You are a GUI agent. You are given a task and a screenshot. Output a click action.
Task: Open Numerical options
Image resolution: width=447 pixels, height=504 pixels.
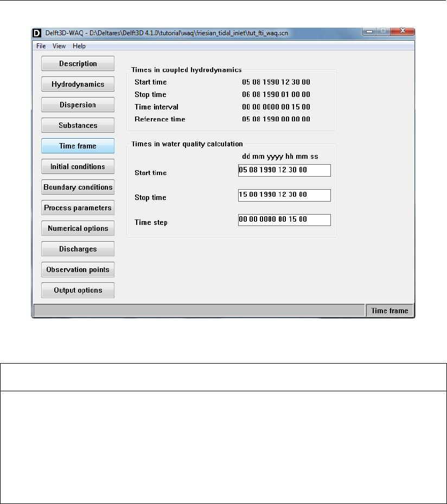(78, 228)
